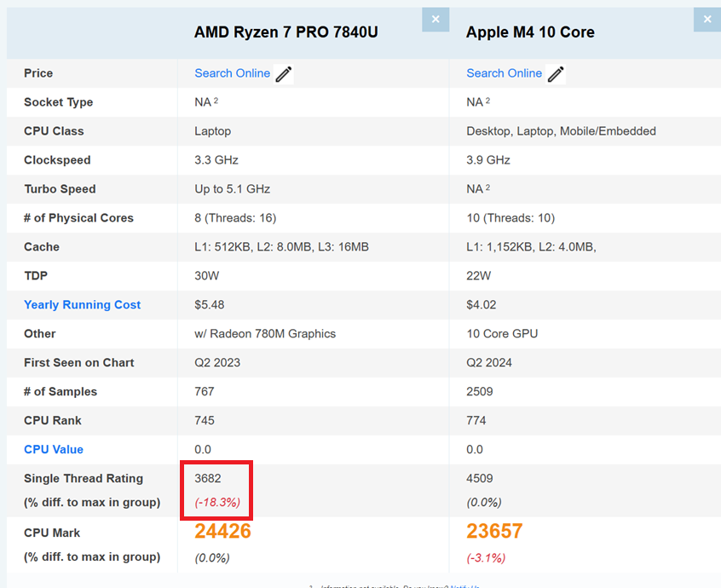Click yearly cost $5.48
The image size is (721, 588).
[209, 305]
